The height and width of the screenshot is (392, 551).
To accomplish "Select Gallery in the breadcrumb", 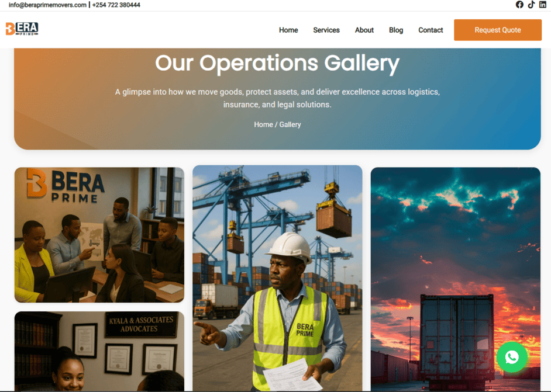I will (x=290, y=124).
